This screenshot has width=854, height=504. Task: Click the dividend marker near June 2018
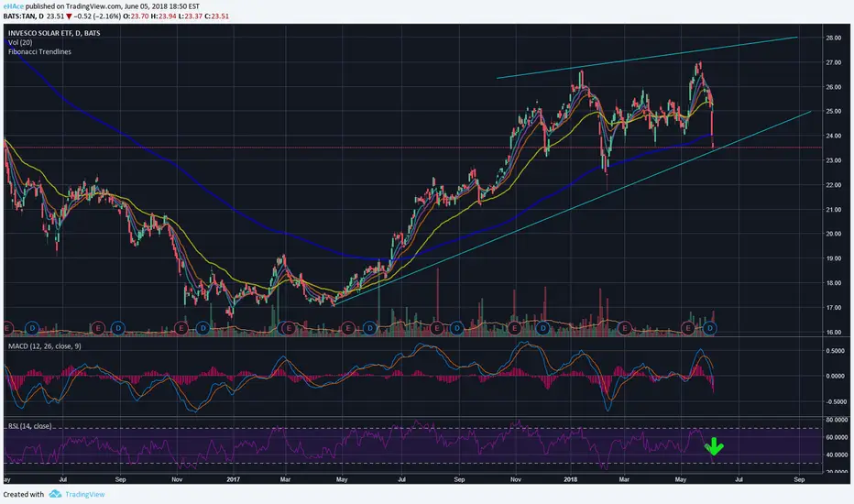click(709, 328)
